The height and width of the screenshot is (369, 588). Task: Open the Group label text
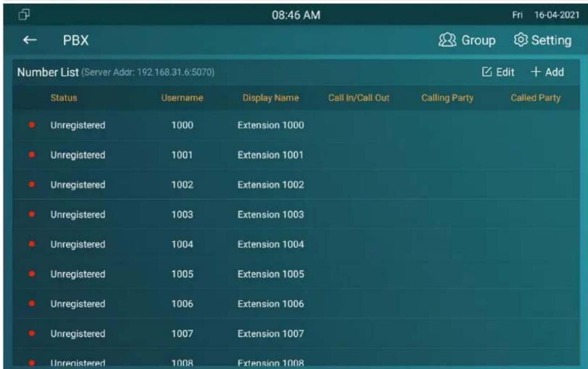(478, 40)
